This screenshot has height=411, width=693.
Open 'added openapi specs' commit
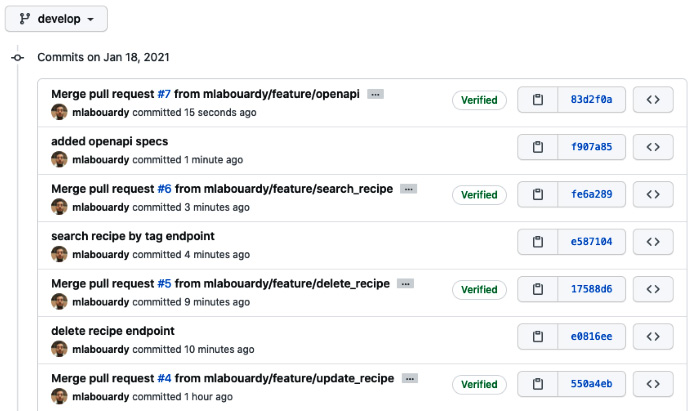click(x=110, y=141)
